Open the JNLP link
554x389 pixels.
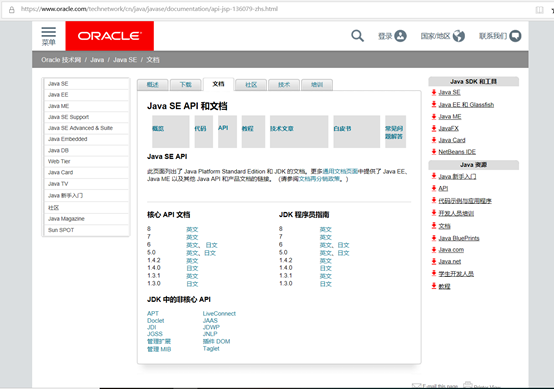click(210, 334)
